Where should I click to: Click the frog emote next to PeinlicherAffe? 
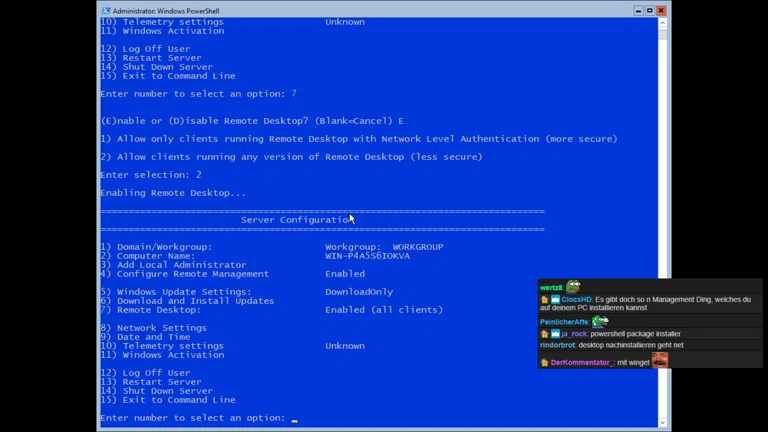[x=600, y=321]
